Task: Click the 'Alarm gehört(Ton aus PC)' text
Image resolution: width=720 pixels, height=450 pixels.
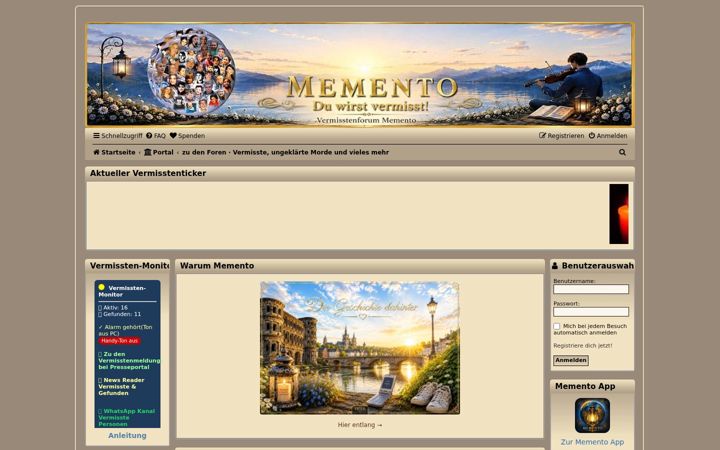Action: [x=125, y=330]
